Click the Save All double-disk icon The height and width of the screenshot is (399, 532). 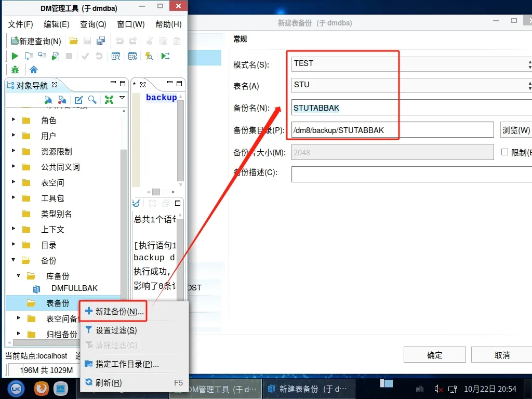pos(101,41)
